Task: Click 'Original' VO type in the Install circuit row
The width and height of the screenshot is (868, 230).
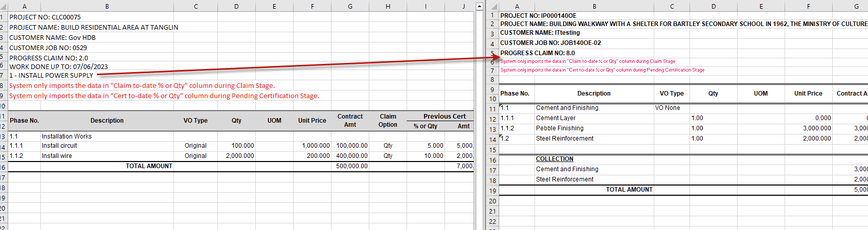Action: 195,146
